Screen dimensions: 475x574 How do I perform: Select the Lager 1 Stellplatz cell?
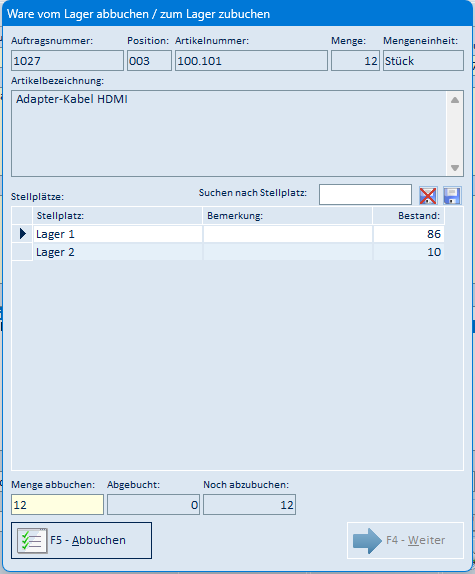(x=117, y=234)
